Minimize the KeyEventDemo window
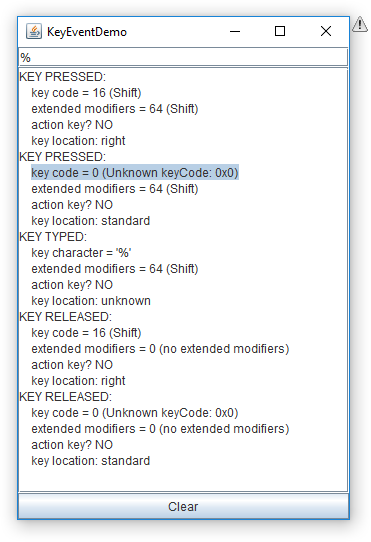 tap(235, 31)
